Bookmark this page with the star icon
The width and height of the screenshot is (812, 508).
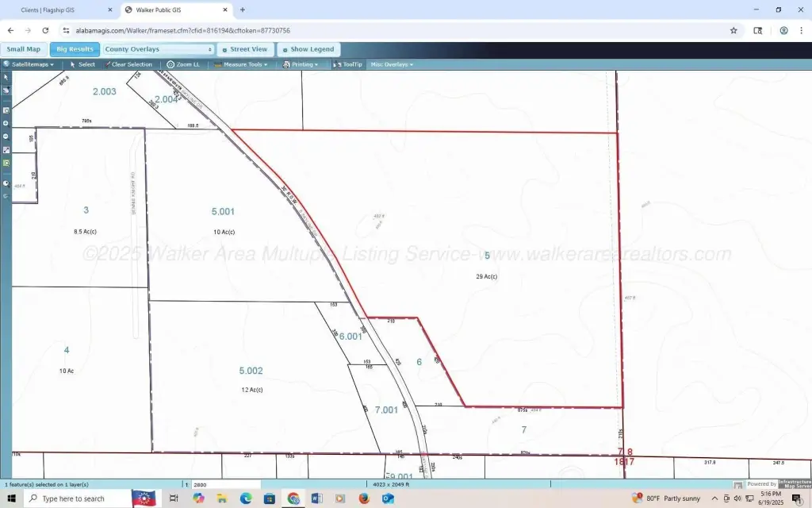(x=733, y=30)
